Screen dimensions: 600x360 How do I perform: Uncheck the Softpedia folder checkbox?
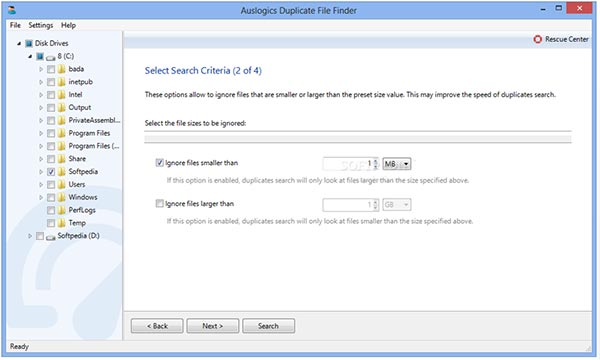coord(51,172)
